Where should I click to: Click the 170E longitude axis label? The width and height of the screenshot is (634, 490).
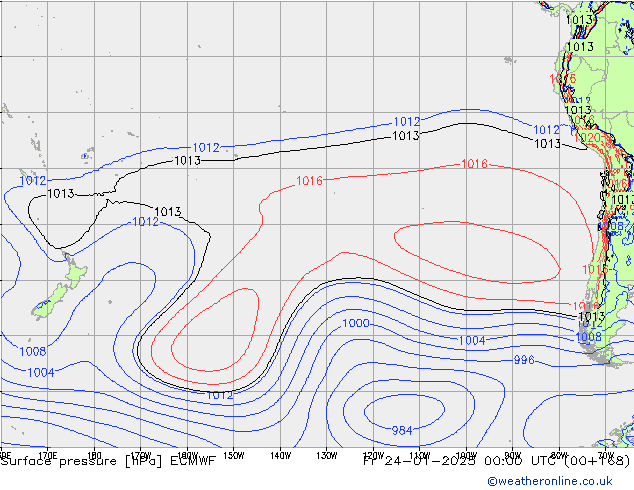pos(47,455)
